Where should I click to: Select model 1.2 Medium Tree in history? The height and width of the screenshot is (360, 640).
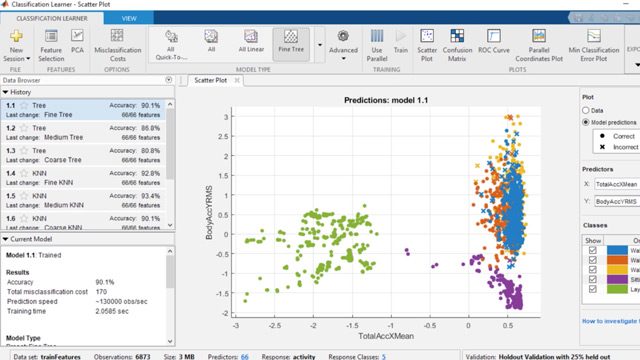83,133
